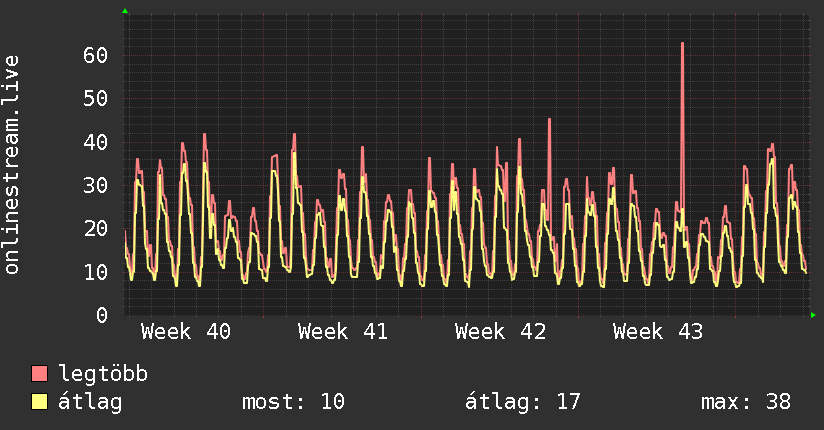The image size is (824, 430).
Task: Click the 50 y-axis tick label
Action: [96, 98]
